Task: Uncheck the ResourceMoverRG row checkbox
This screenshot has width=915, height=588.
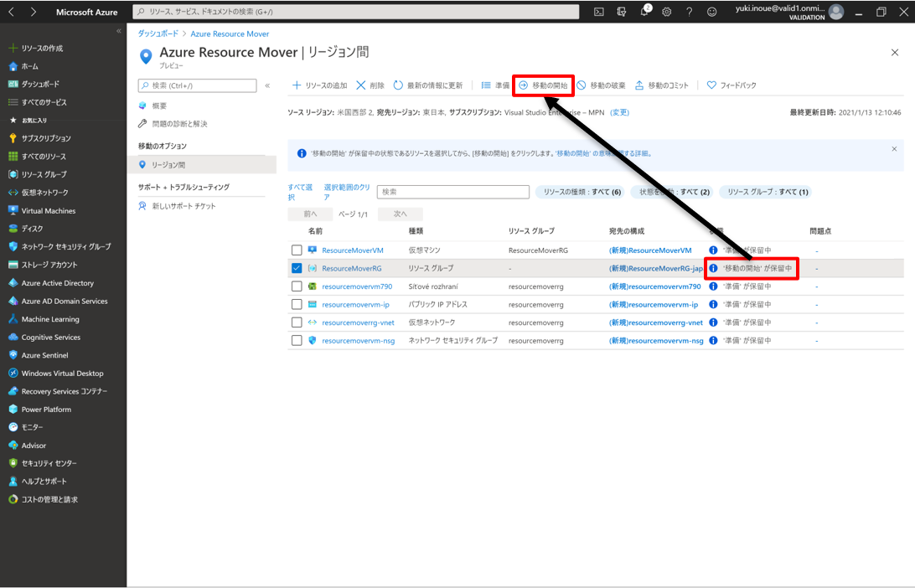Action: pos(297,268)
